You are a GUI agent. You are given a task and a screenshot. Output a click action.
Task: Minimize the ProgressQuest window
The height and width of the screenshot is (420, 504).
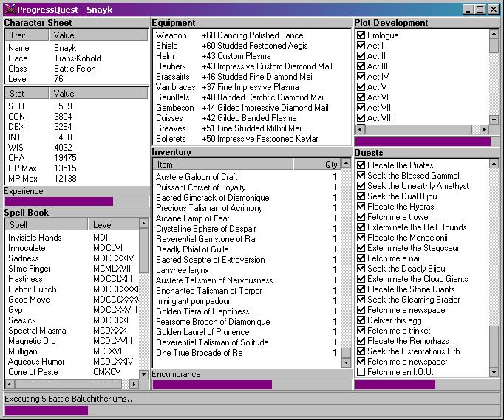[468, 10]
